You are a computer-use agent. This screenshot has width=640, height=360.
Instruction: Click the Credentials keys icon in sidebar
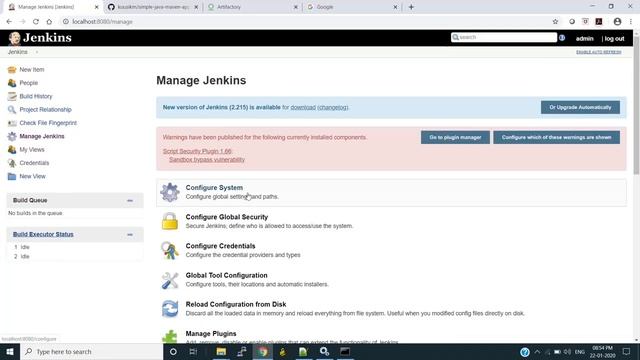click(12, 163)
